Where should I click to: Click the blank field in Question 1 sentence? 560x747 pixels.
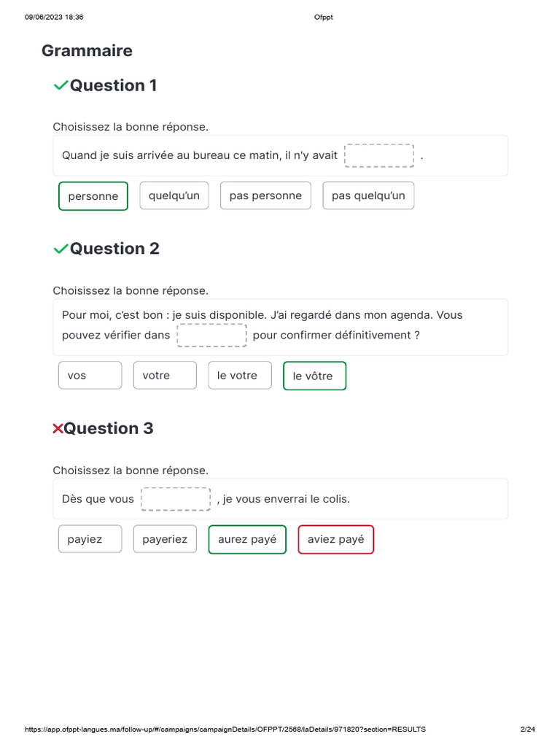pyautogui.click(x=379, y=155)
